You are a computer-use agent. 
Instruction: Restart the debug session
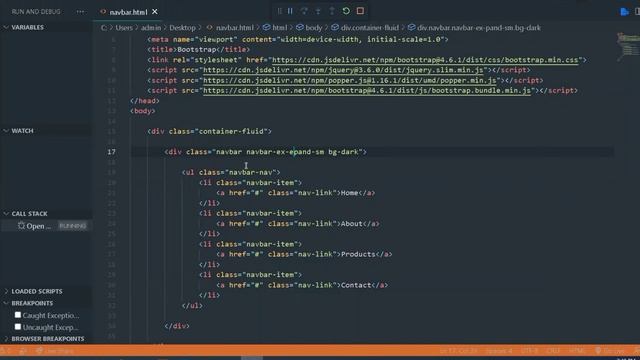pos(346,11)
